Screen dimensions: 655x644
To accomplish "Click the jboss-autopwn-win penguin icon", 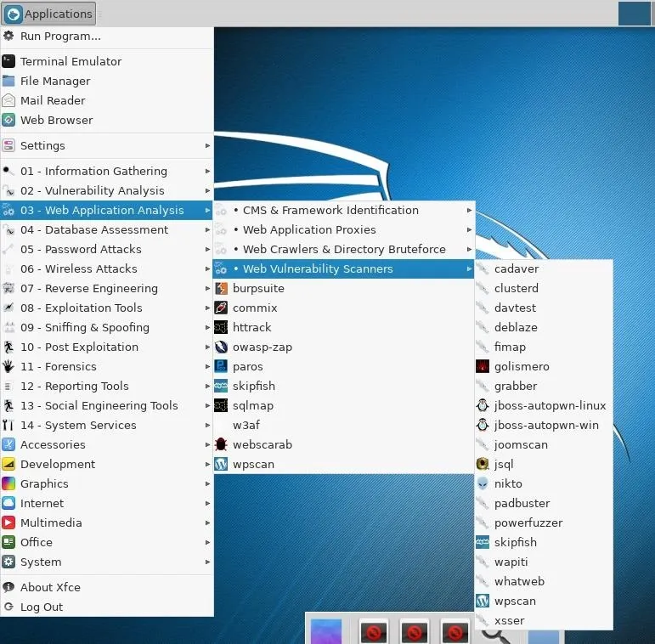I will pyautogui.click(x=483, y=425).
